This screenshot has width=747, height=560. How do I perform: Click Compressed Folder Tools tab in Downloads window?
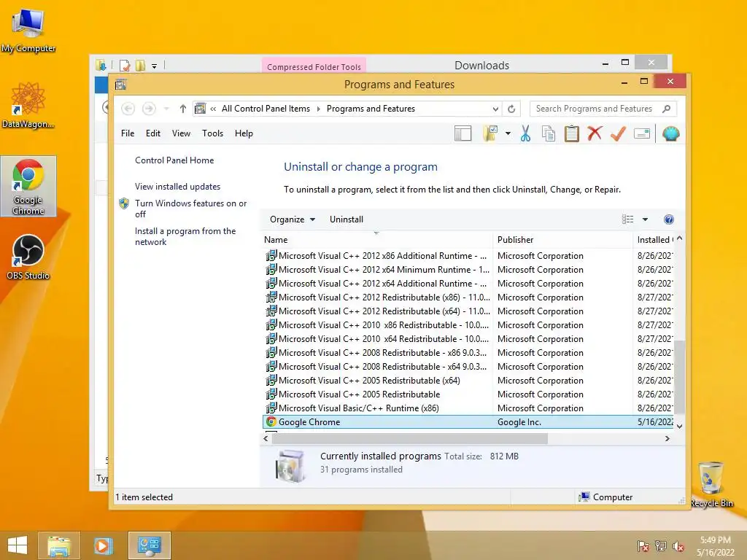(x=314, y=66)
